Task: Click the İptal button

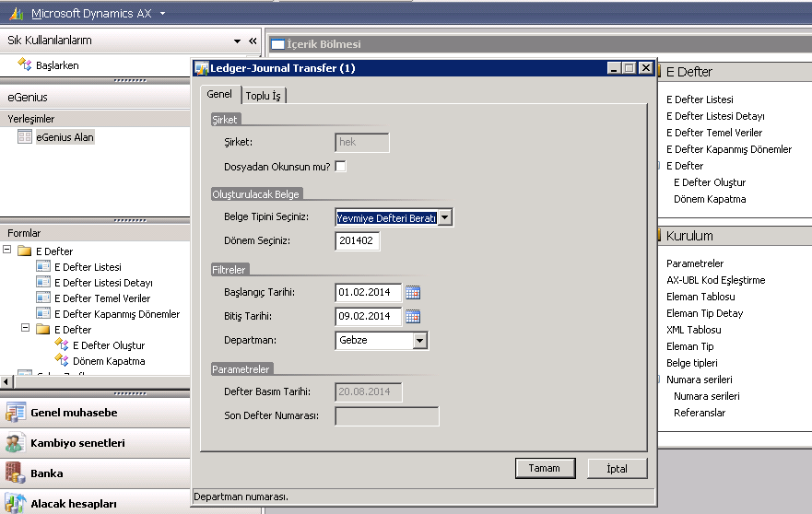Action: coord(617,468)
